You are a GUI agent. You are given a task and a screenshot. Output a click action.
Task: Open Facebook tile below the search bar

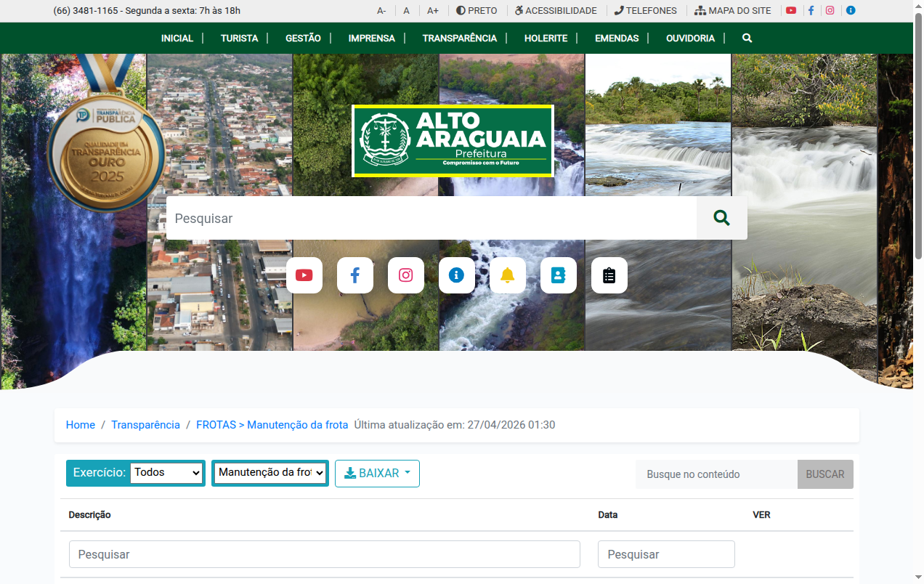(x=355, y=275)
